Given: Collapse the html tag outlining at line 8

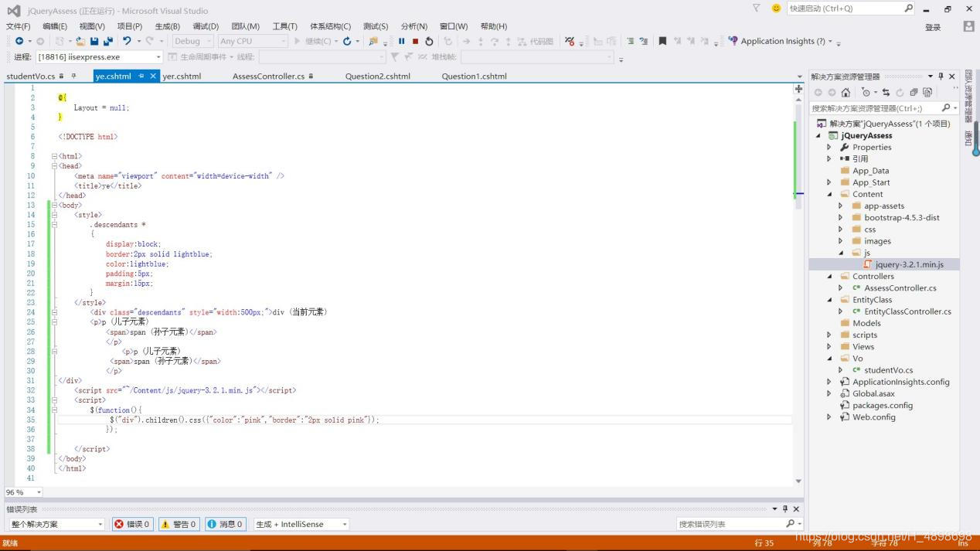Looking at the screenshot, I should pos(54,156).
